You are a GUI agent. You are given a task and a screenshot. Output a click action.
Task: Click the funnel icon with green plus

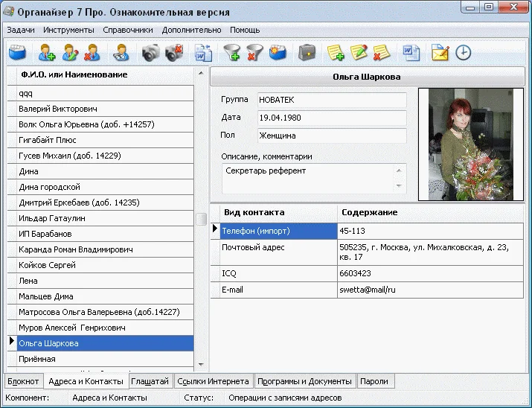tap(232, 53)
